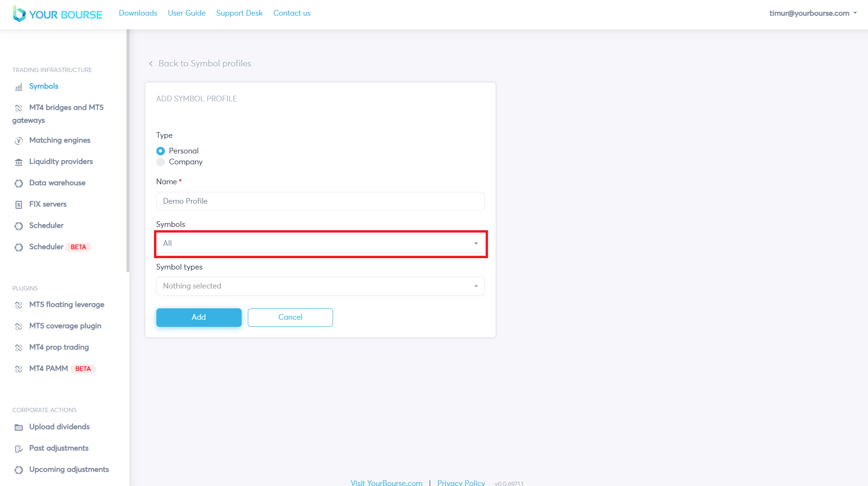Open FIX servers in the sidebar
The width and height of the screenshot is (868, 486).
48,204
